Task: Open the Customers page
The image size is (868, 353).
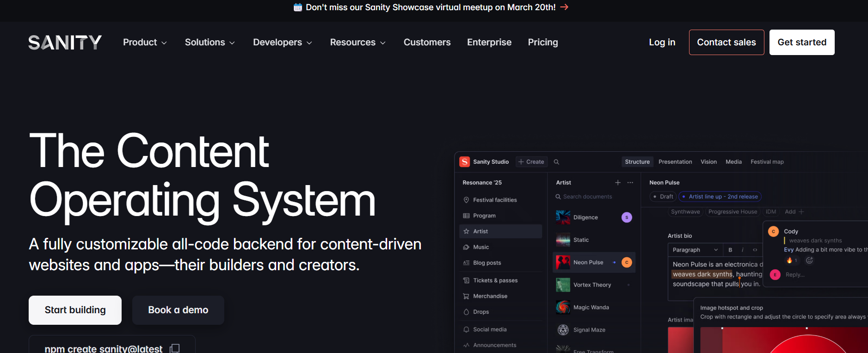Action: coord(427,43)
